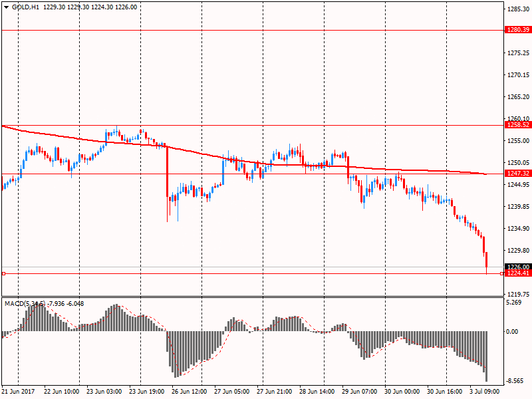
Task: Open the chart dropdown triangle beside GOLD,H1
Action: [6, 7]
